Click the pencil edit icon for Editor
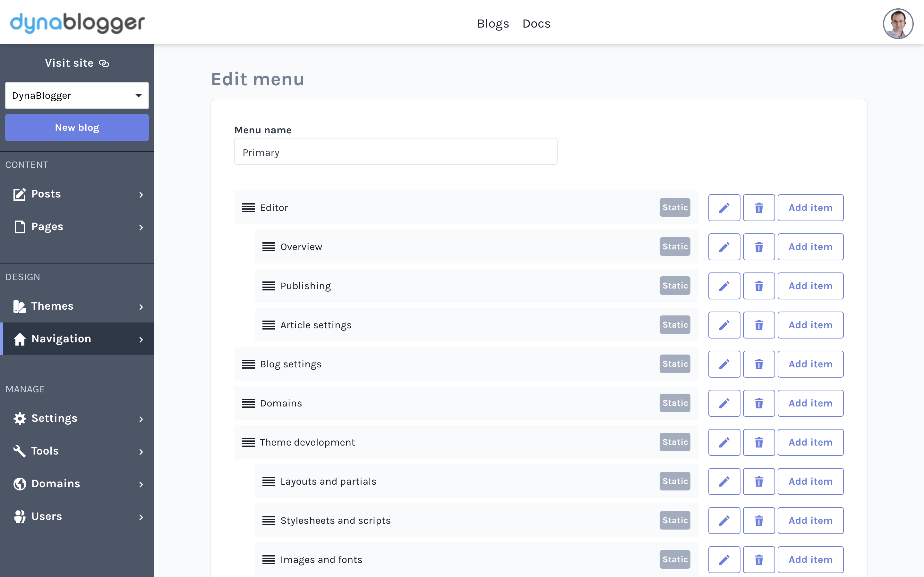This screenshot has height=577, width=924. pyautogui.click(x=724, y=208)
